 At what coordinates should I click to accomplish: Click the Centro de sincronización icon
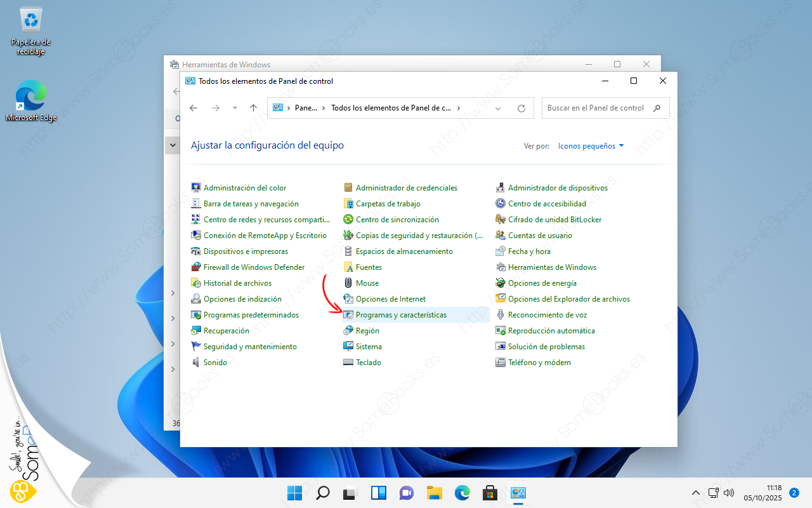click(x=348, y=220)
